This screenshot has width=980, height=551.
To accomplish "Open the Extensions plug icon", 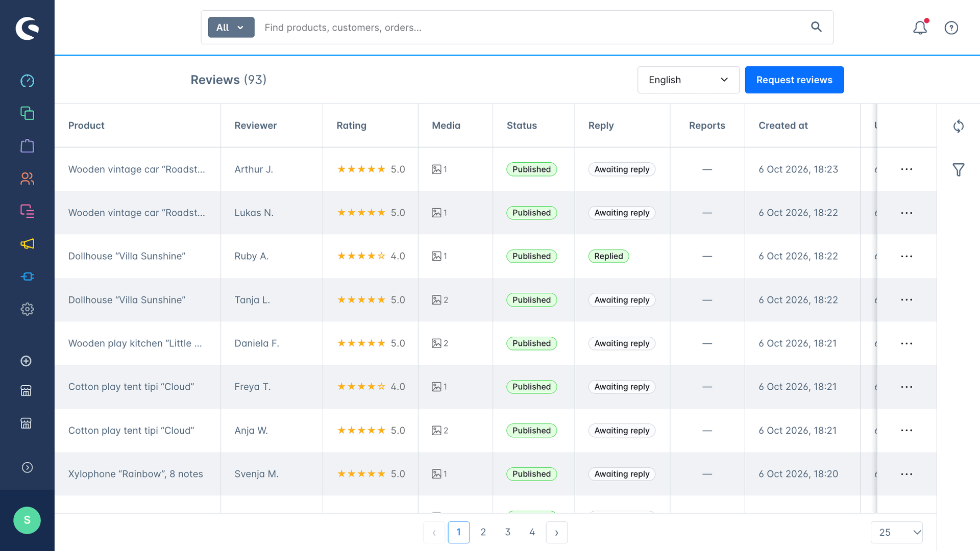I will coord(27,277).
